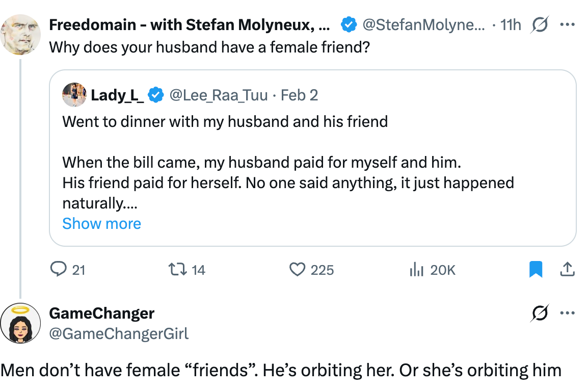
Task: Open more options on GameChanger reply
Action: [567, 314]
